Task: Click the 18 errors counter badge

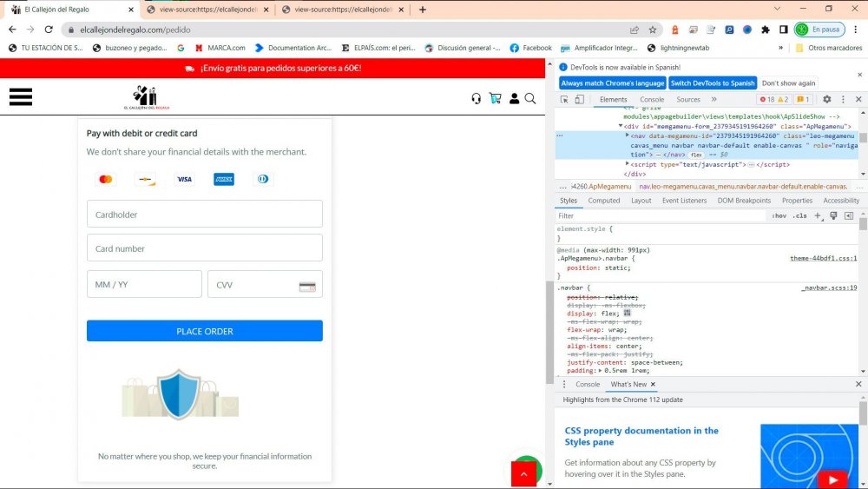Action: [766, 99]
